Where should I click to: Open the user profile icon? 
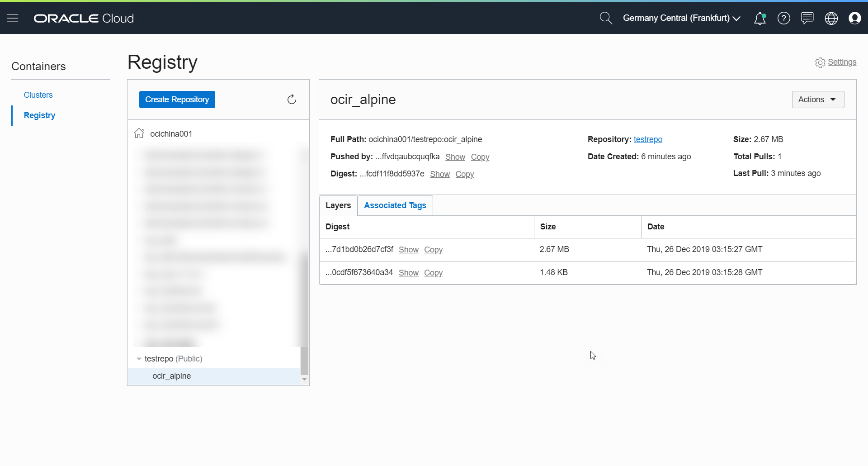click(x=855, y=18)
